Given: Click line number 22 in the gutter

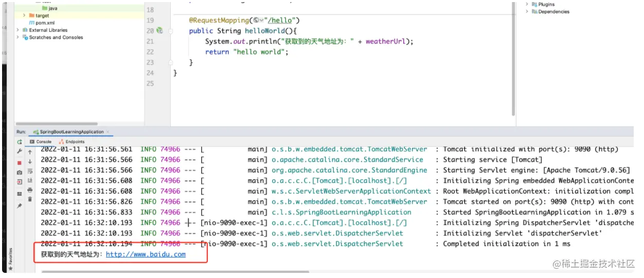Looking at the screenshot, I should [150, 52].
